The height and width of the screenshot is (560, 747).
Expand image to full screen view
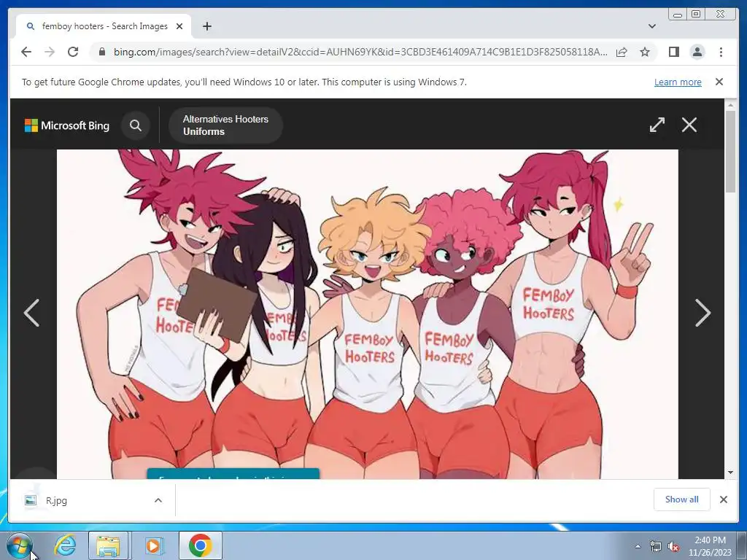657,125
